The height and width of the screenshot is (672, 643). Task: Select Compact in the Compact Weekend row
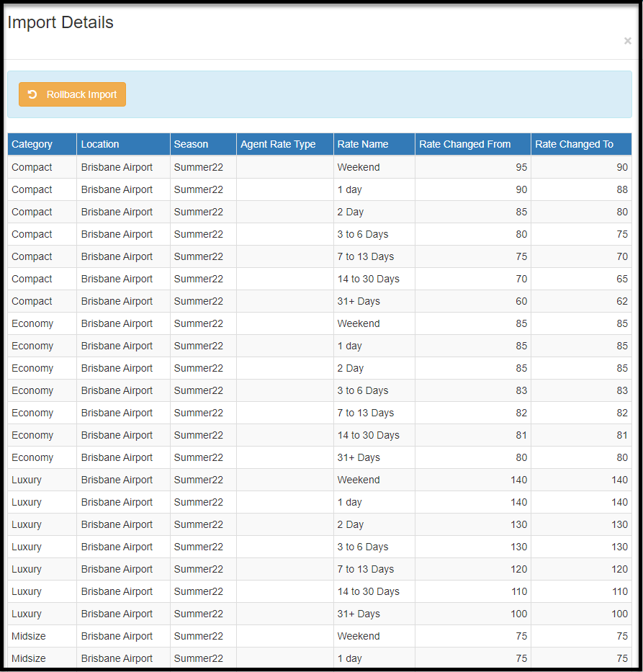click(x=32, y=167)
